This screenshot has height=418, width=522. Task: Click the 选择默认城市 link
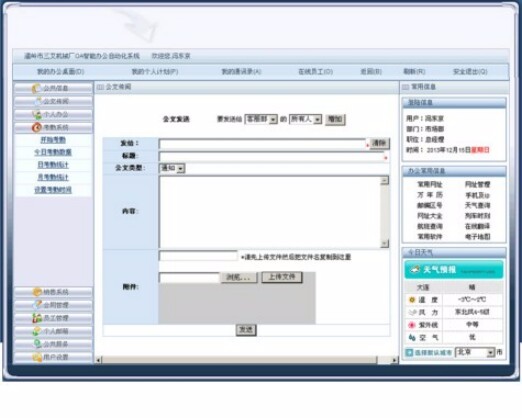tap(433, 353)
